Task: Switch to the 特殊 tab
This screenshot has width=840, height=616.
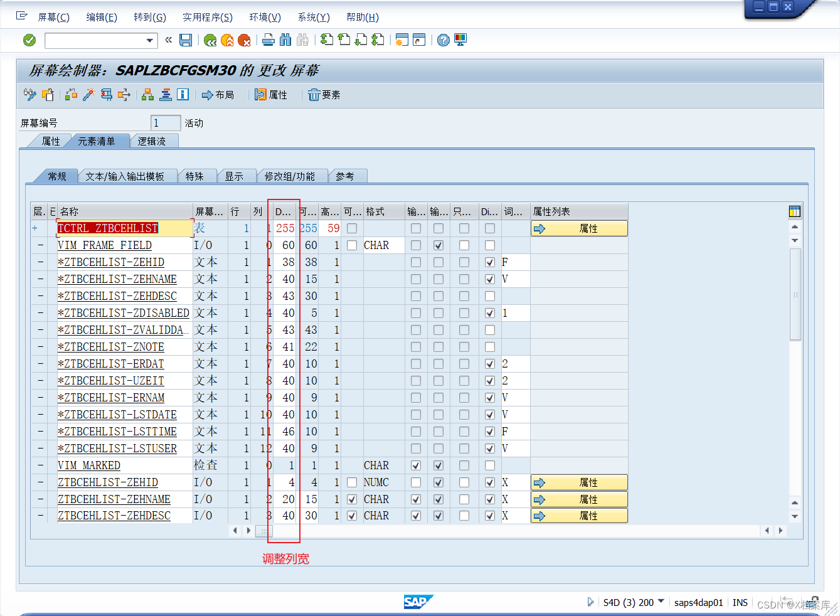Action: [194, 176]
